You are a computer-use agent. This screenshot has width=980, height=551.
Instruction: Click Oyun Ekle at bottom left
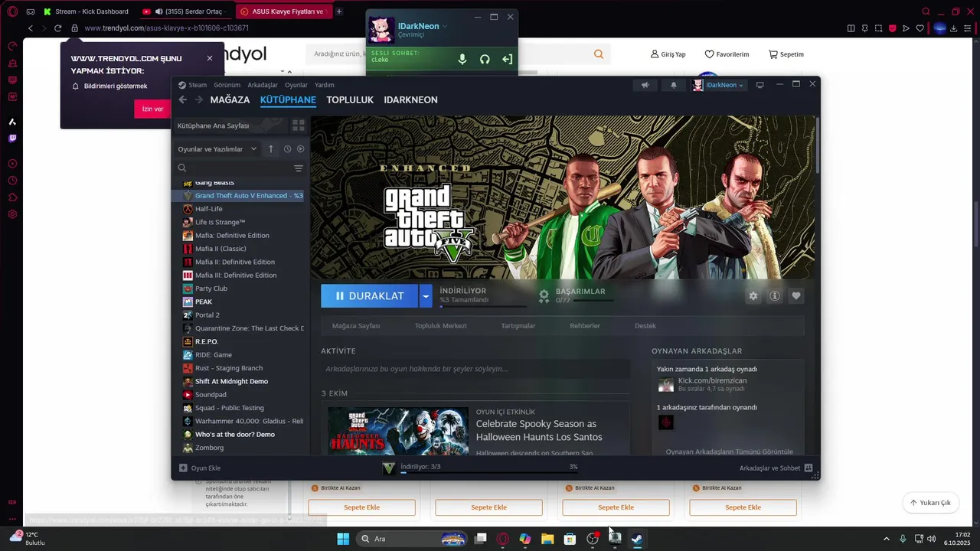pos(200,468)
